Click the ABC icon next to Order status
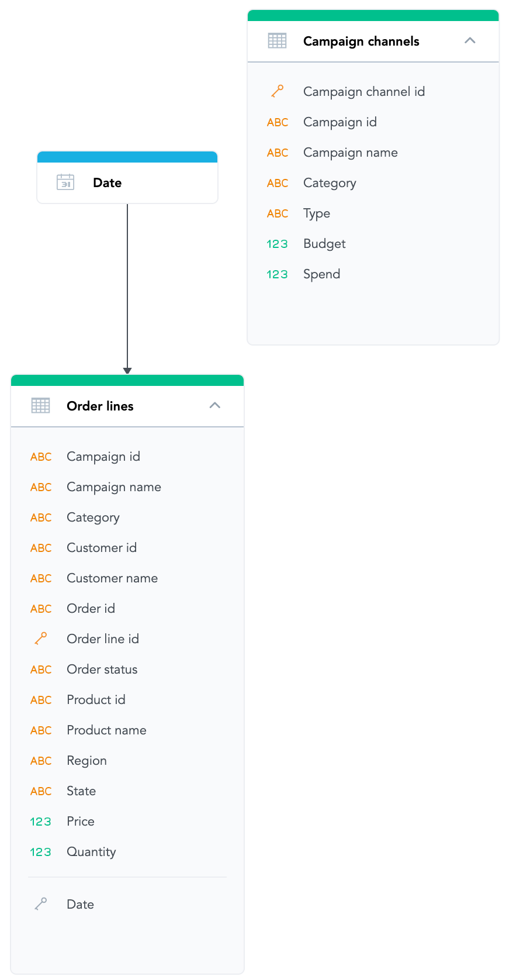This screenshot has height=980, width=506. (41, 670)
